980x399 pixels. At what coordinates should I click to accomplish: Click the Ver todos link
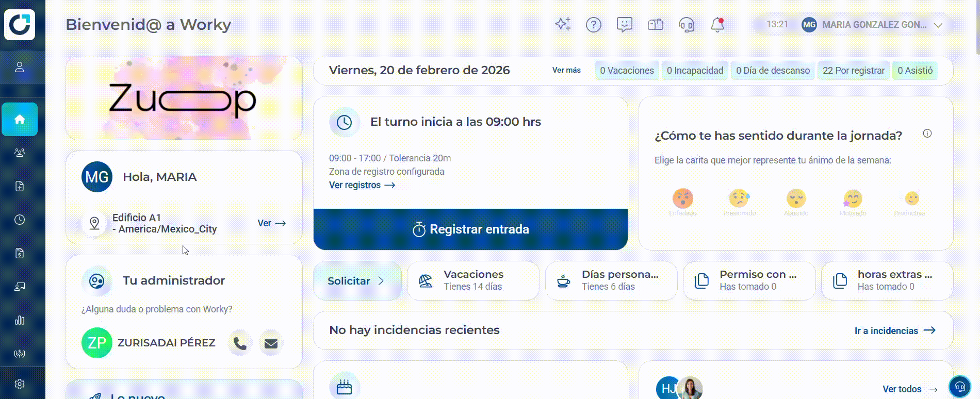910,389
